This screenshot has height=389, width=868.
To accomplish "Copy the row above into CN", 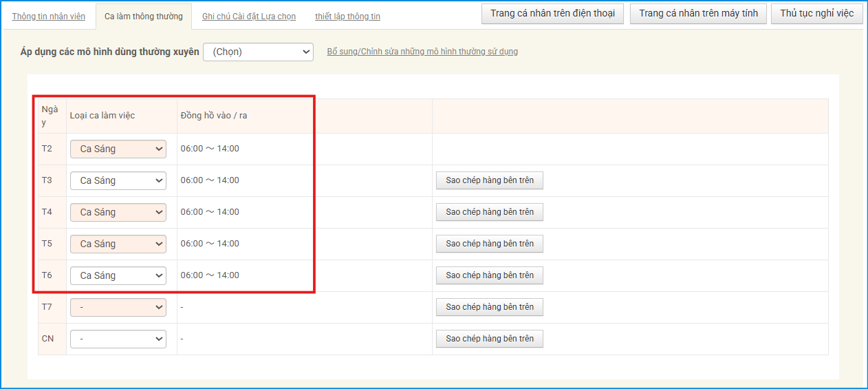I will [490, 339].
